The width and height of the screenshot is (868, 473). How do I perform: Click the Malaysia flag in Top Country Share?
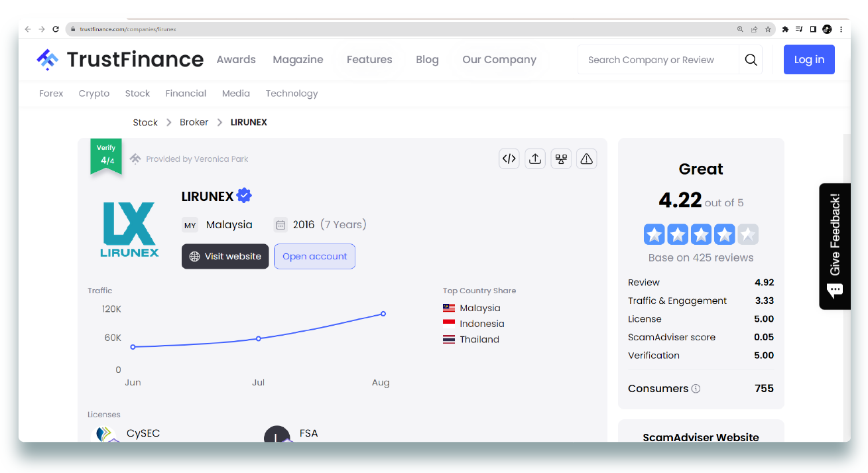point(449,308)
